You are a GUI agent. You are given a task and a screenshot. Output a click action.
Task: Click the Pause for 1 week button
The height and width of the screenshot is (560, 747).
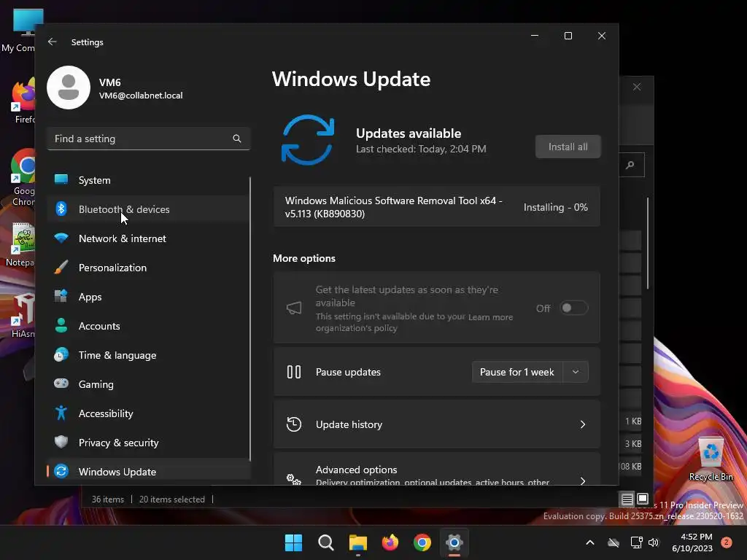click(x=517, y=372)
